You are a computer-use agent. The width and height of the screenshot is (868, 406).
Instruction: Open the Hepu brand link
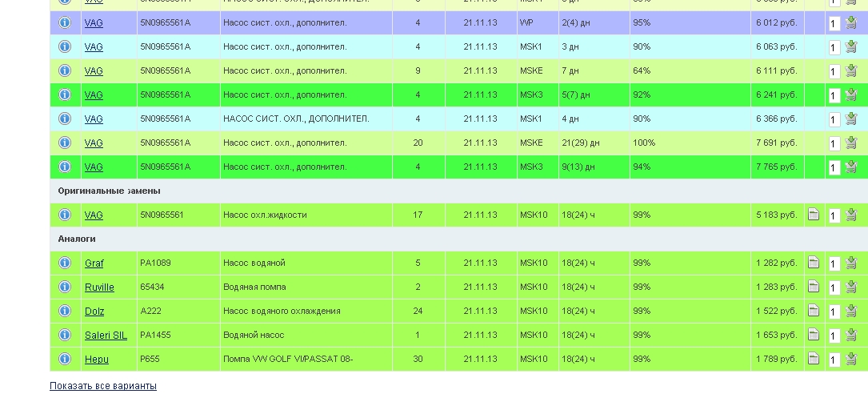click(x=96, y=360)
